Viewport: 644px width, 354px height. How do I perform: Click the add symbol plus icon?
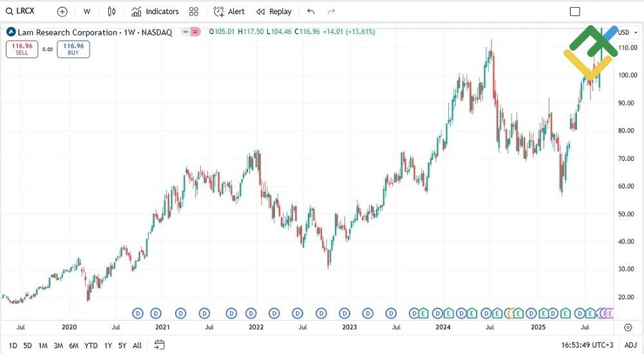[x=62, y=12]
